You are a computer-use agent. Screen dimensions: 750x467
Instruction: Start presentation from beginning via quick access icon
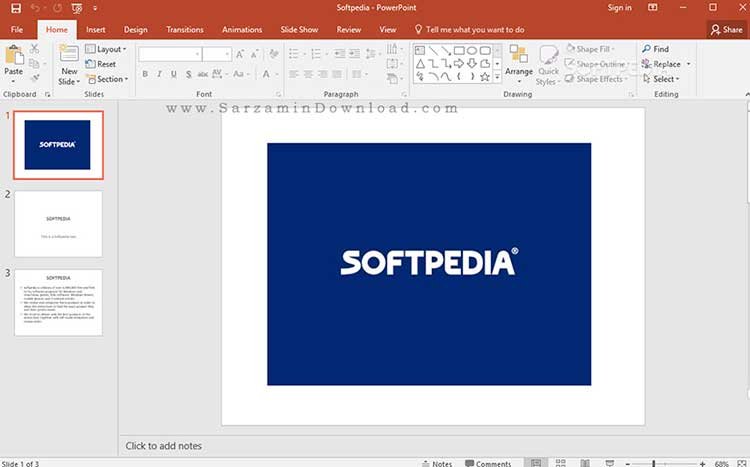[x=77, y=8]
